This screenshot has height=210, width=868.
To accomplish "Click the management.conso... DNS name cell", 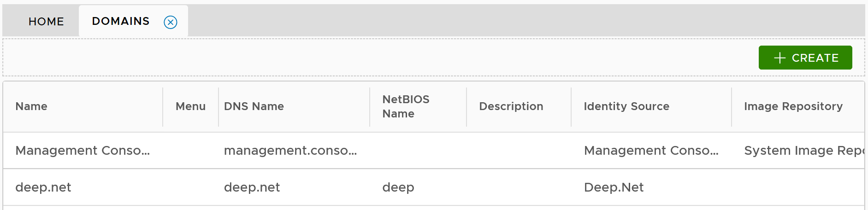I will pos(290,151).
